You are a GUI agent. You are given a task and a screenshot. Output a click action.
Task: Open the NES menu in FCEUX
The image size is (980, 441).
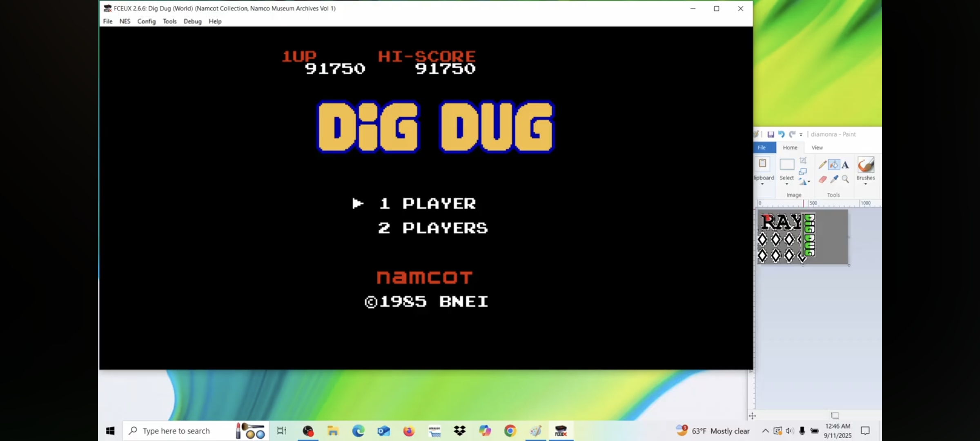click(x=125, y=21)
